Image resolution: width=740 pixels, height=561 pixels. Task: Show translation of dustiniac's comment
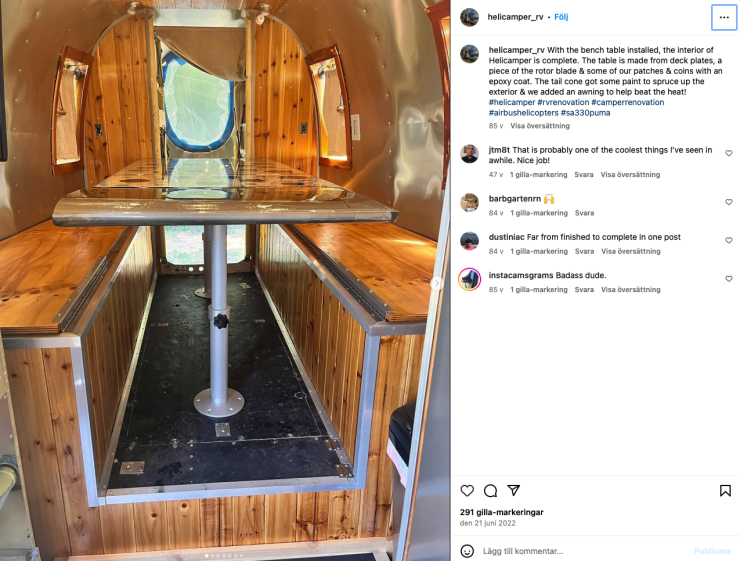click(631, 251)
